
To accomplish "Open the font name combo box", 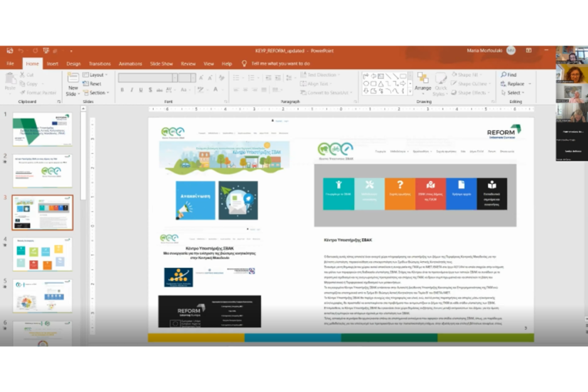I will pos(146,77).
